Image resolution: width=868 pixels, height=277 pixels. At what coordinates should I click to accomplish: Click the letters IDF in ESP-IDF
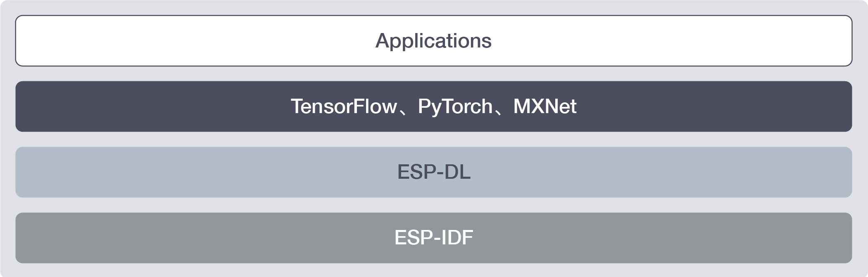[x=457, y=237]
